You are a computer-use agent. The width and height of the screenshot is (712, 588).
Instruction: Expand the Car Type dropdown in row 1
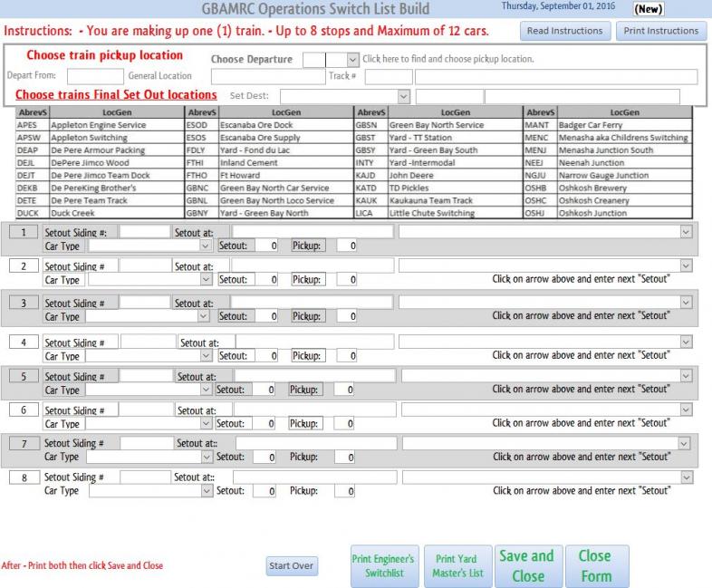pyautogui.click(x=206, y=246)
